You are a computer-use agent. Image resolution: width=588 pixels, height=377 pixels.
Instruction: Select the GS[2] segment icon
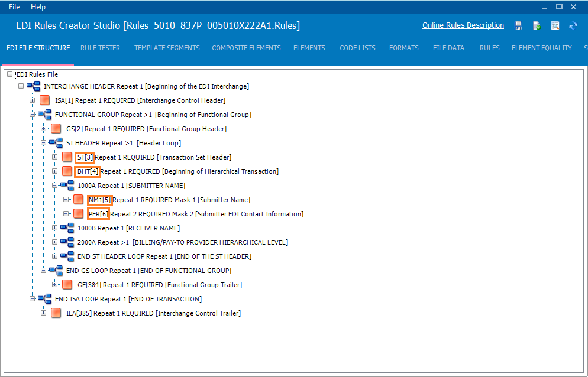click(56, 129)
